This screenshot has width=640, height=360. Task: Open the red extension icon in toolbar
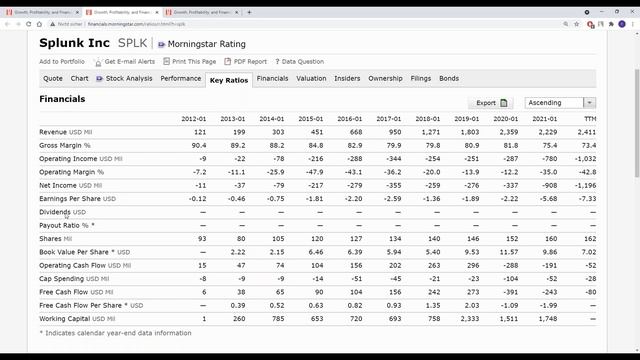[x=590, y=24]
